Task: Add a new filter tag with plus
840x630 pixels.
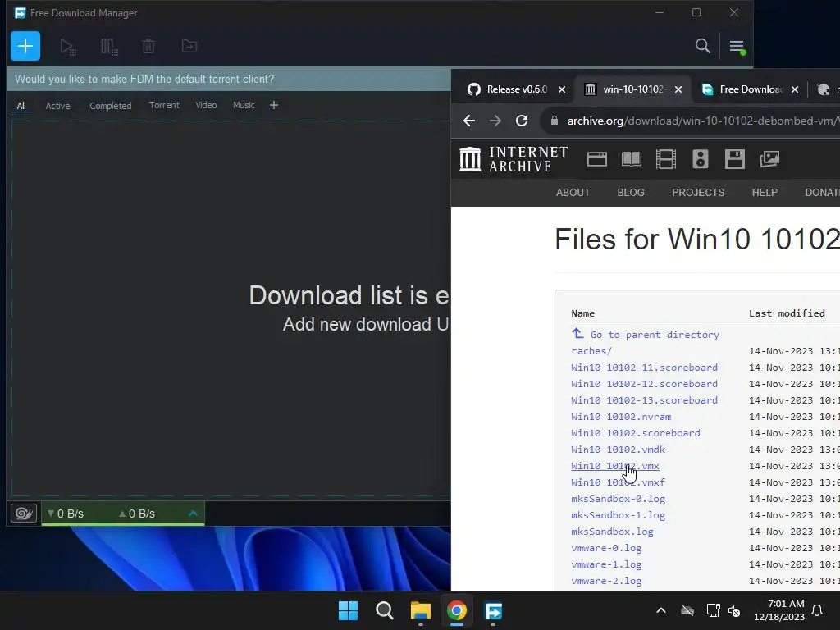Action: pyautogui.click(x=274, y=105)
